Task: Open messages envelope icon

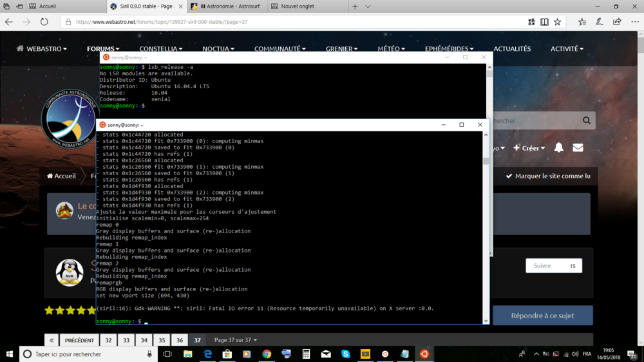Action: [578, 148]
